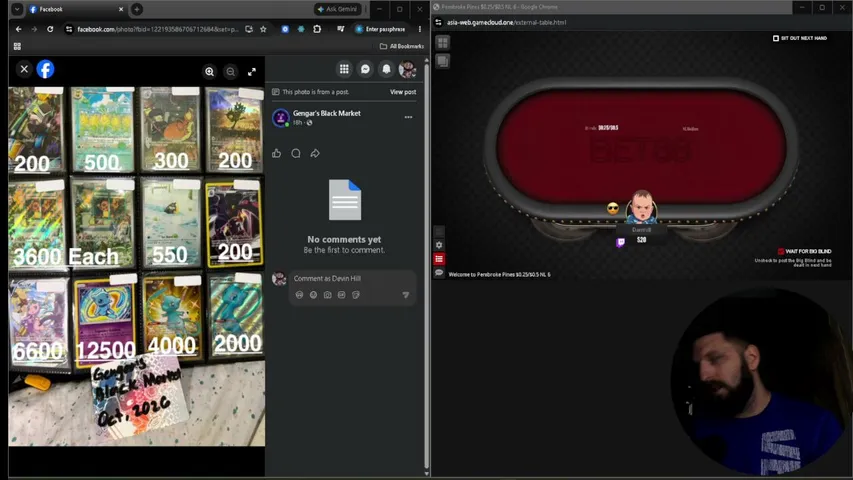Share the Gengar's Black Market photo
The height and width of the screenshot is (480, 853).
click(x=315, y=153)
